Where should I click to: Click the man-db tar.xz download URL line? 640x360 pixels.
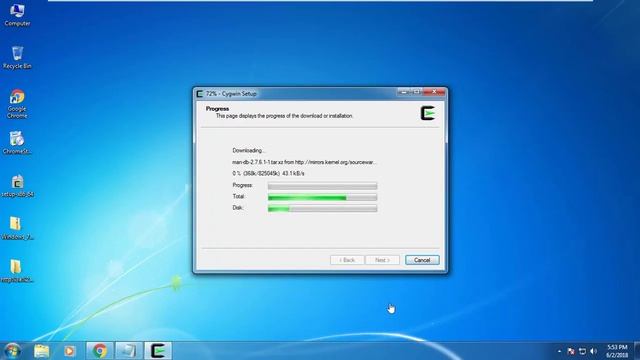tap(304, 162)
